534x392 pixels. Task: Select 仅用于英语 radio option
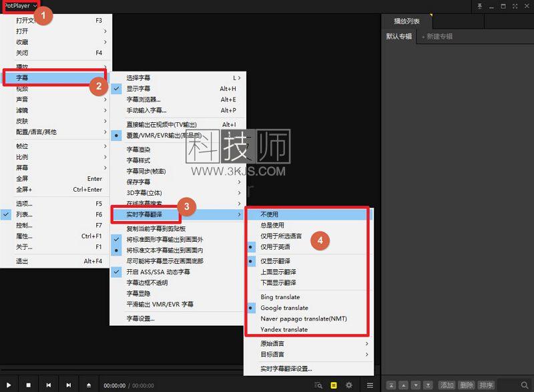(x=308, y=247)
